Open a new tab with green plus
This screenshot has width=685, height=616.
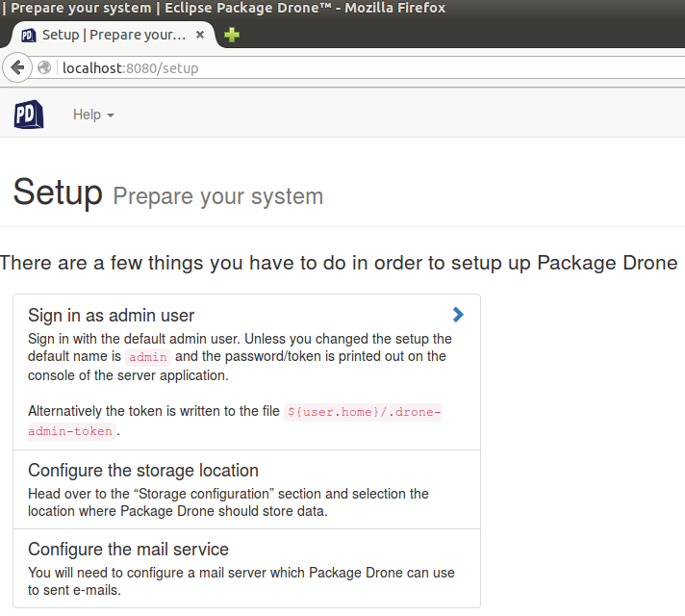[x=232, y=35]
